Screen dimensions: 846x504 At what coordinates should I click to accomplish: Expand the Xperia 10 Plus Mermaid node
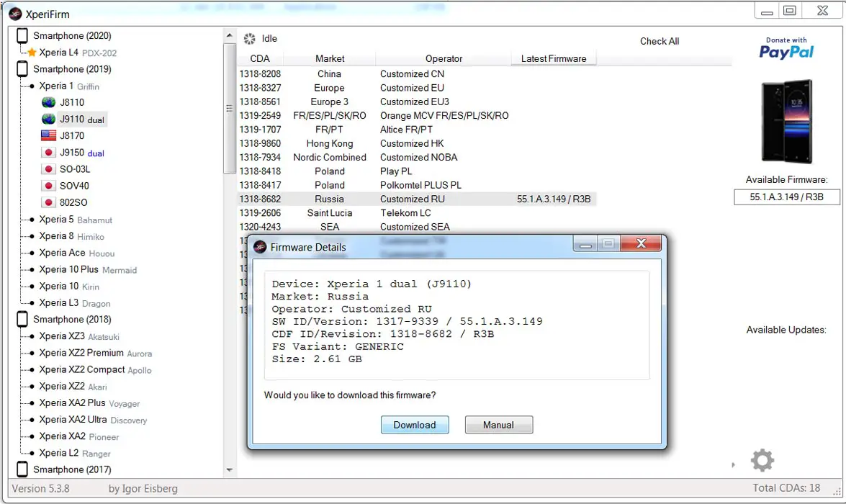32,270
